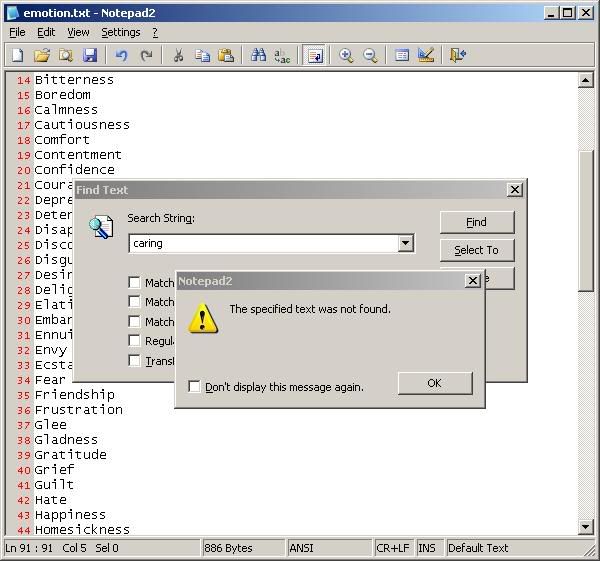Toggle the Word Wrap toolbar icon
This screenshot has height=561, width=600.
(315, 55)
